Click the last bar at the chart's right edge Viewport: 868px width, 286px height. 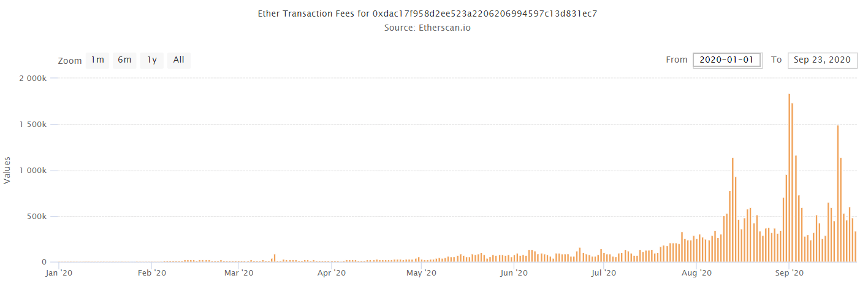855,247
